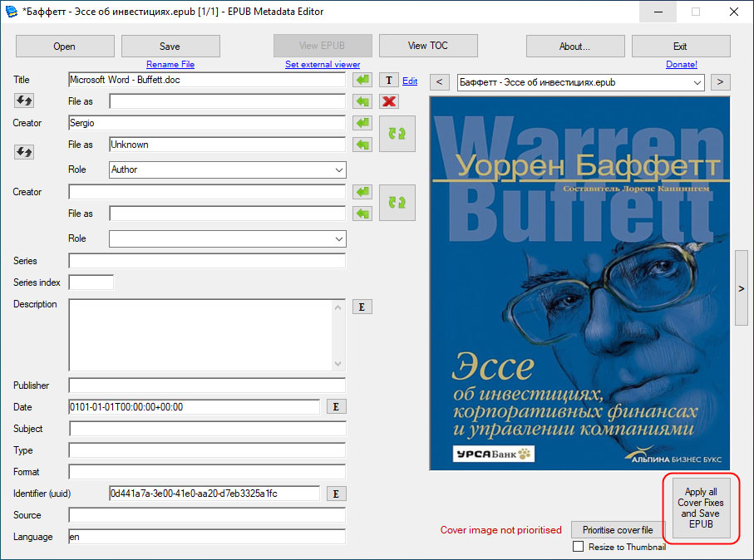754x560 pixels.
Task: Open the Role dropdown showing Author
Action: [228, 169]
